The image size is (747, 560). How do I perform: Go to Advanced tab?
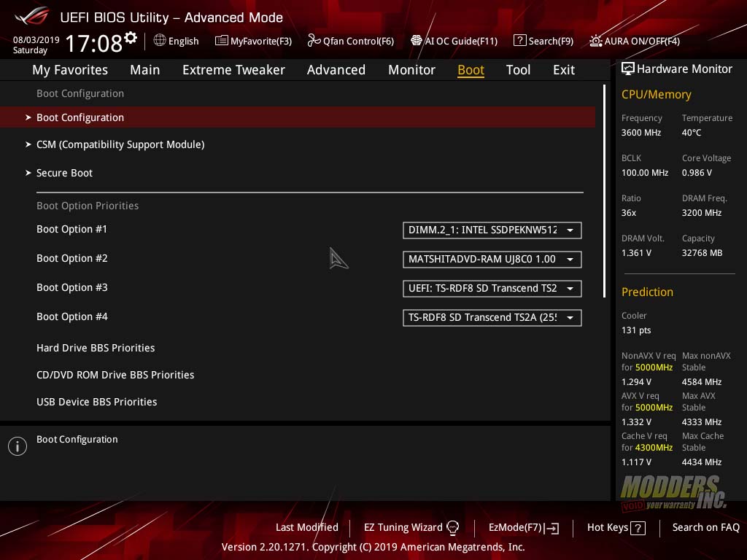336,70
